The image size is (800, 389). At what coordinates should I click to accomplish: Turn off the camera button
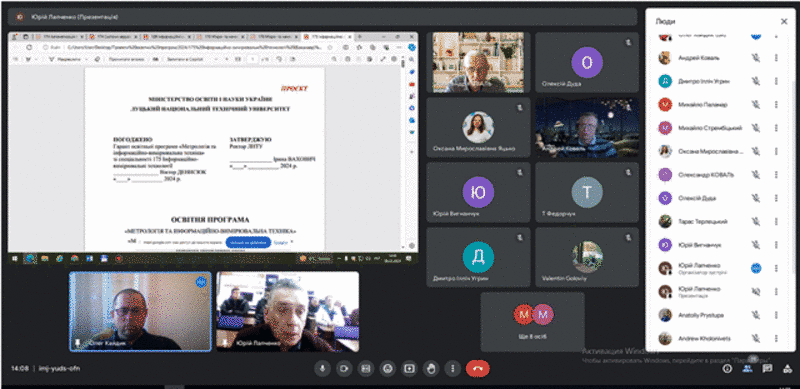tap(344, 368)
